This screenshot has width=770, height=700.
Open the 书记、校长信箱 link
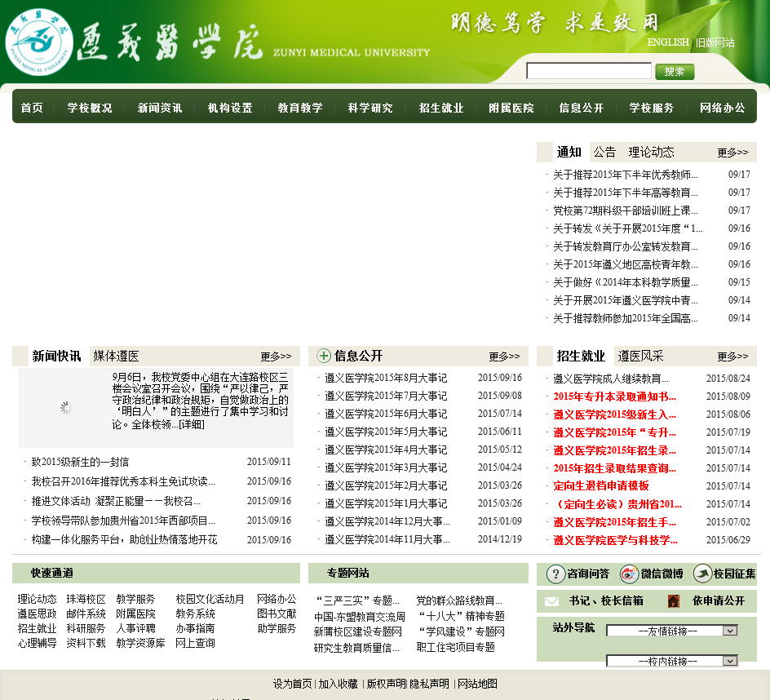pyautogui.click(x=606, y=600)
